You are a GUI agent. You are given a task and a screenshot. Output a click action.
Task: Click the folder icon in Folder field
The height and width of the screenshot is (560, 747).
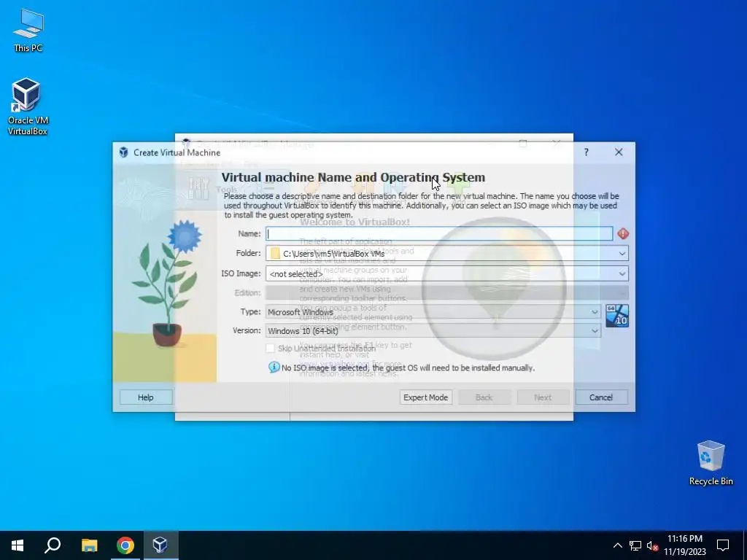click(275, 253)
